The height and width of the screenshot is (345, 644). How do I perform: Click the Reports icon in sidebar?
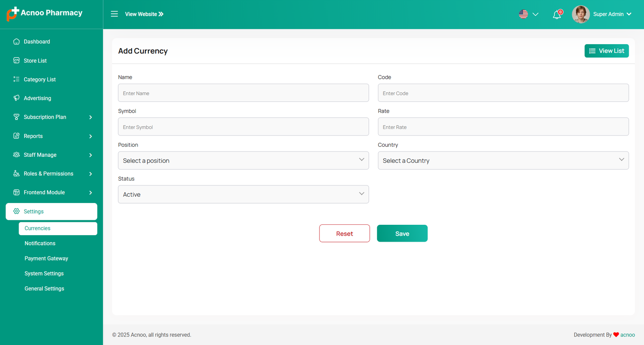click(17, 136)
